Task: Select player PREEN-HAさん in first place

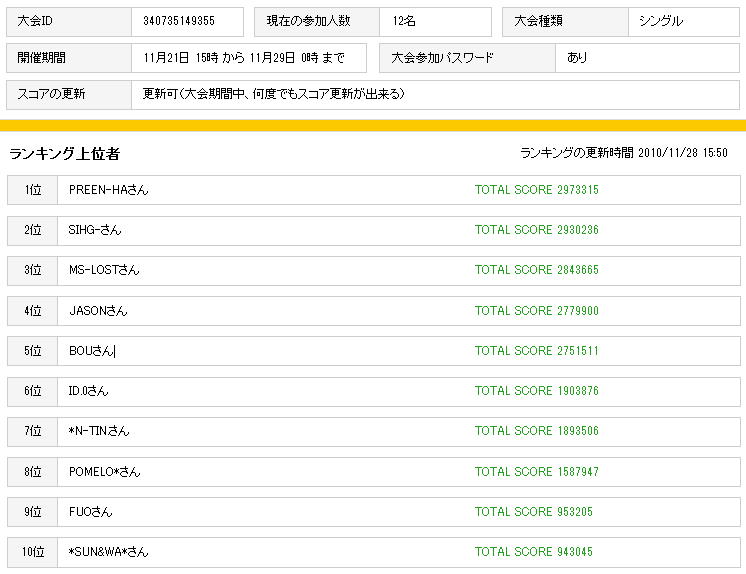Action: [108, 190]
